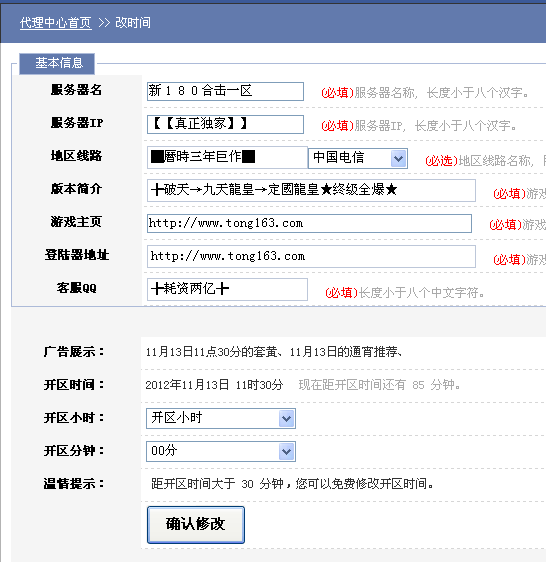Click the 登陆器地址 URL field

tap(311, 256)
